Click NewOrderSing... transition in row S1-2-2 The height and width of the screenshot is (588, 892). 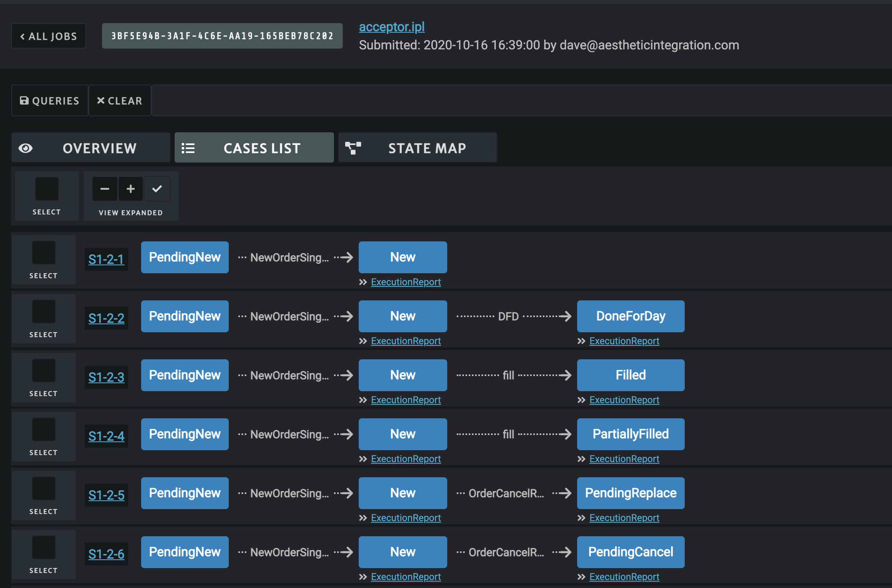[289, 317]
